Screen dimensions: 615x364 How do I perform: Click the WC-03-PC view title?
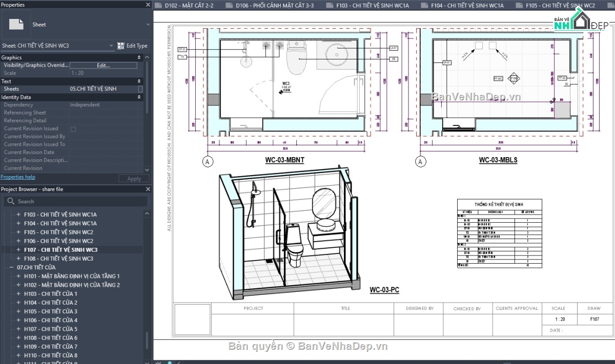tap(384, 290)
